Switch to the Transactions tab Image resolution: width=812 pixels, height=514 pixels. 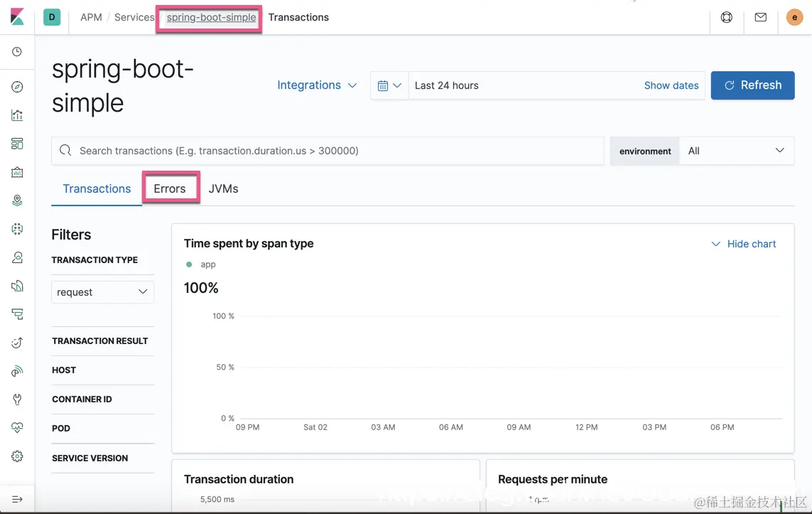pos(97,188)
